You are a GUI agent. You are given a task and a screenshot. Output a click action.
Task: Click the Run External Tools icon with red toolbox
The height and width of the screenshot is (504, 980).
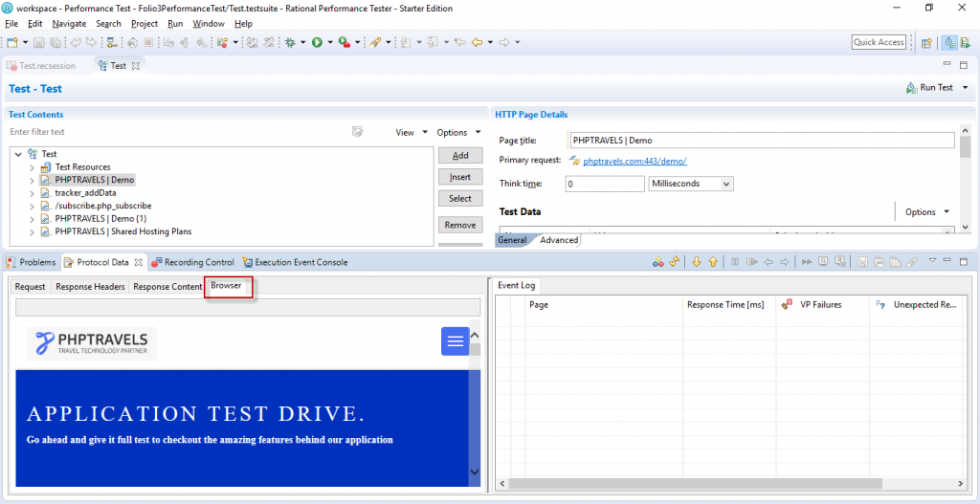(345, 42)
